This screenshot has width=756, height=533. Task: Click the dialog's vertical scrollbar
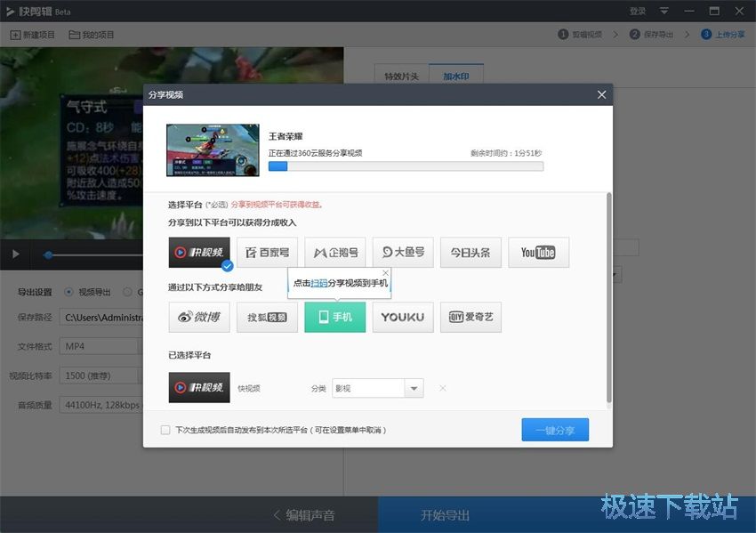click(609, 297)
